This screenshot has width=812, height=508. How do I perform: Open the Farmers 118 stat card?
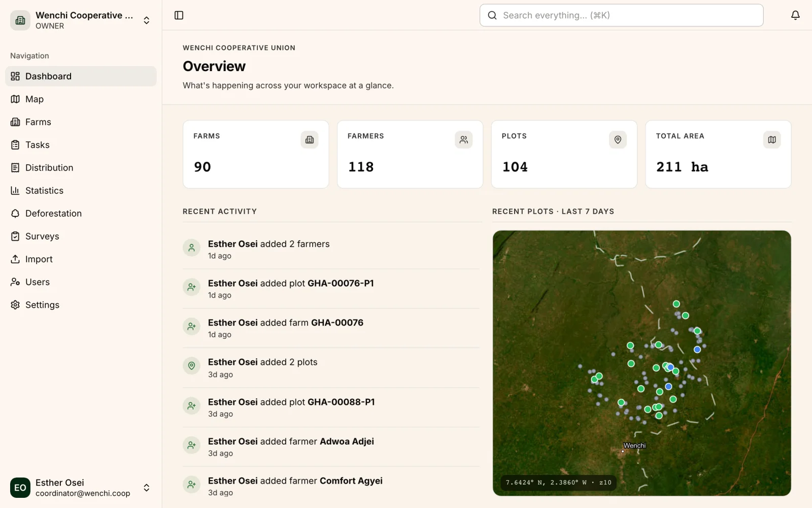410,154
